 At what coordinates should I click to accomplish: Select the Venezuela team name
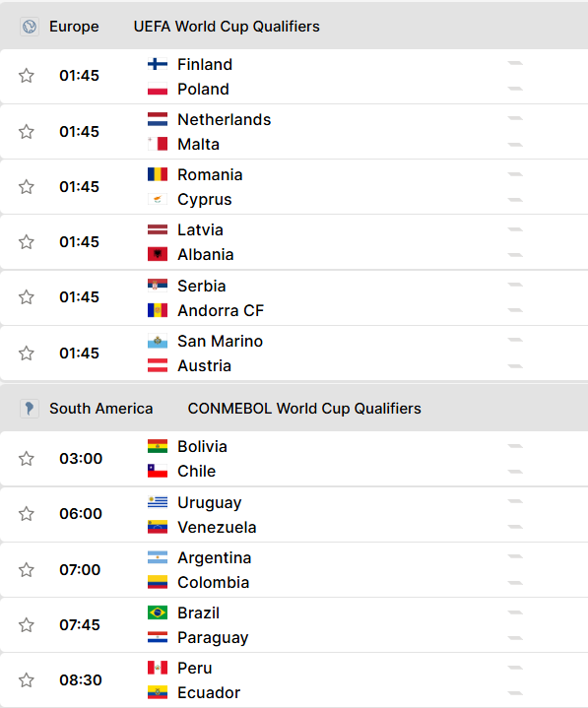pos(217,527)
